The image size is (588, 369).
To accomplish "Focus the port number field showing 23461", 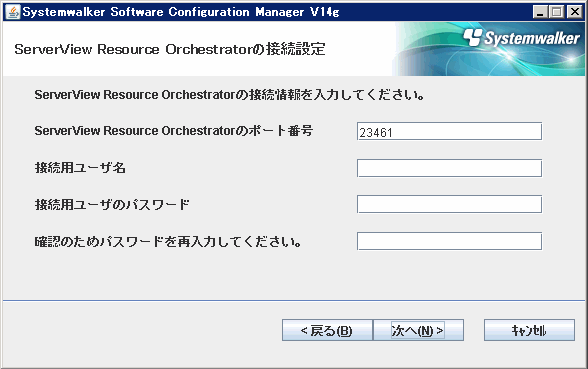I will point(449,131).
